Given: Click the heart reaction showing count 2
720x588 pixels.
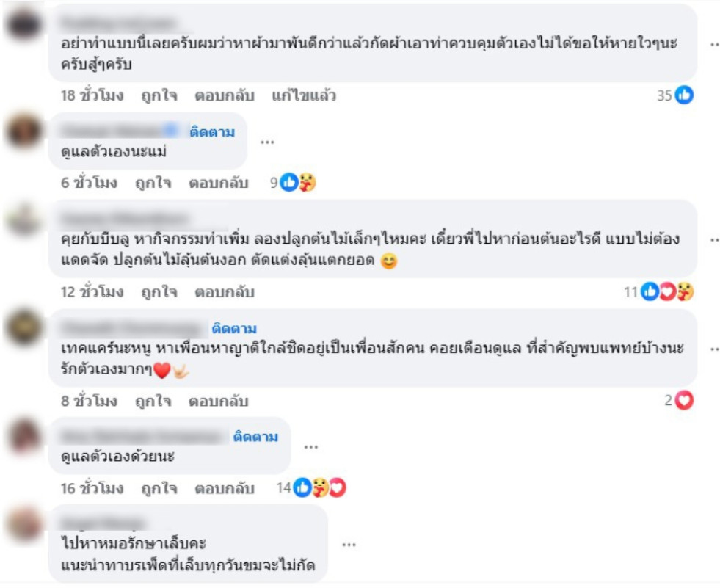Looking at the screenshot, I should (x=684, y=401).
